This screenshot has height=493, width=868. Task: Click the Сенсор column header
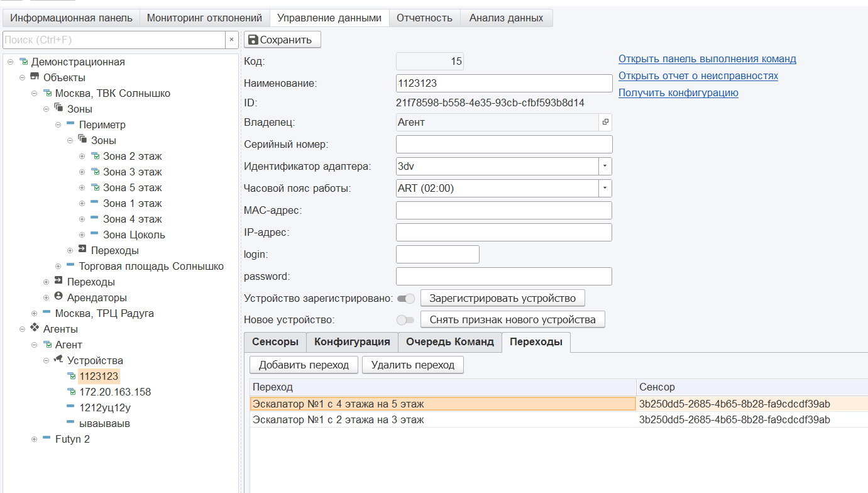(752, 387)
